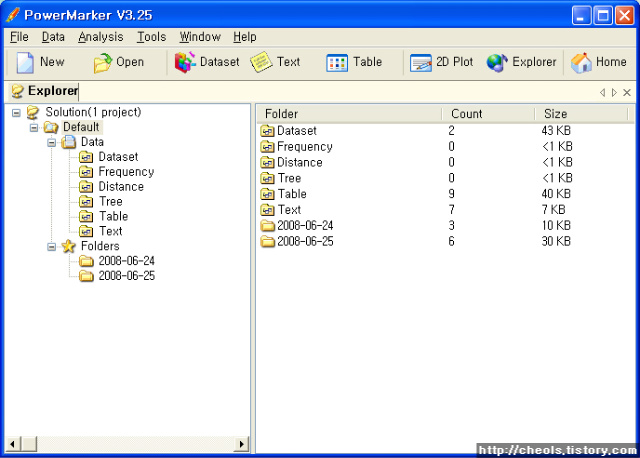Click the Explorer tab icon
The height and width of the screenshot is (458, 640).
[18, 91]
